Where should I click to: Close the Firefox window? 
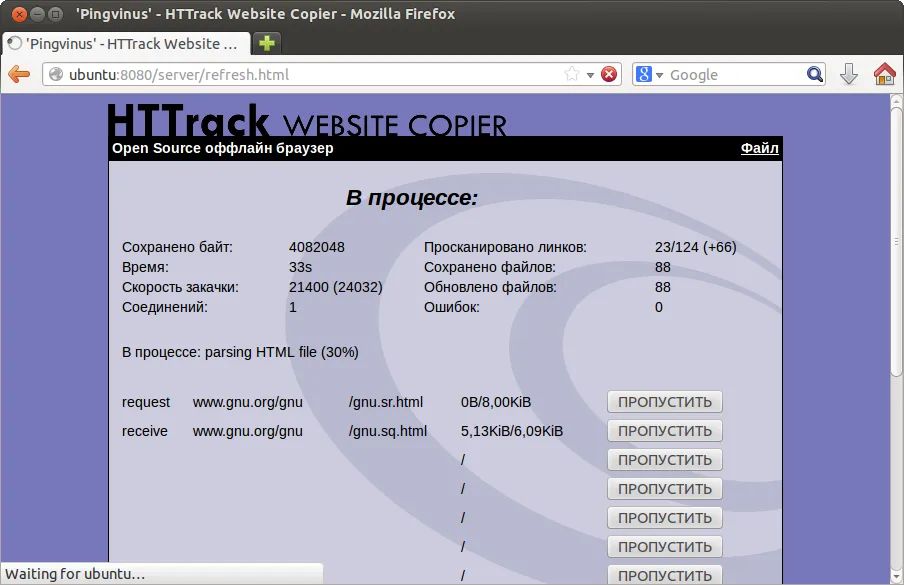19,14
